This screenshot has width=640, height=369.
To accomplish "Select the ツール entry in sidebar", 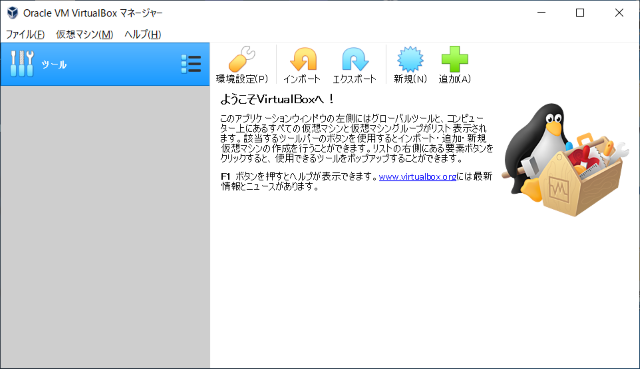I will click(105, 64).
